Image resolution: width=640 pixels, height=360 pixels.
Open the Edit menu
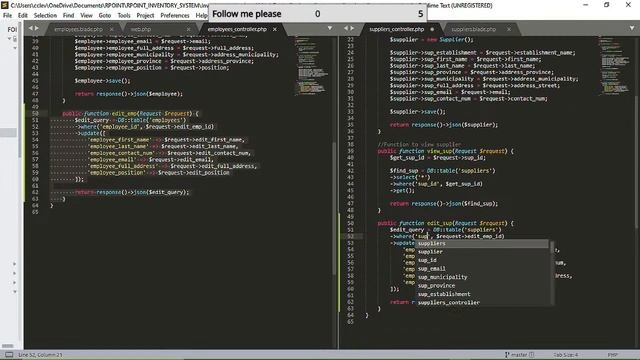click(22, 16)
